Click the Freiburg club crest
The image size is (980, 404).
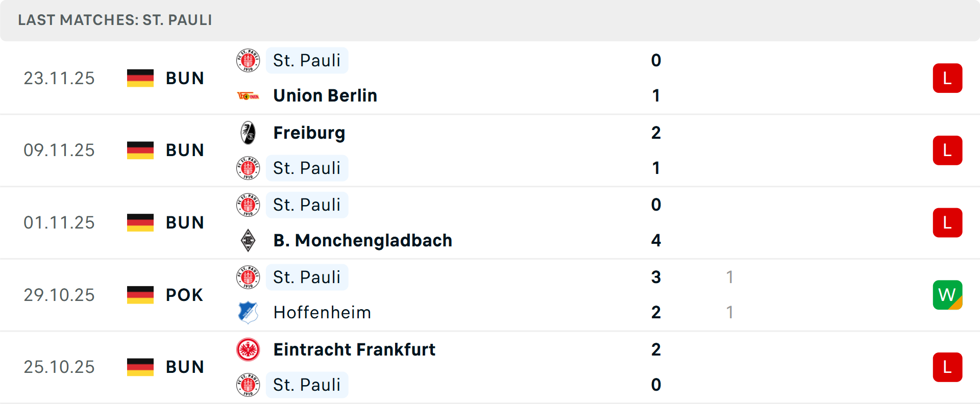coord(248,133)
